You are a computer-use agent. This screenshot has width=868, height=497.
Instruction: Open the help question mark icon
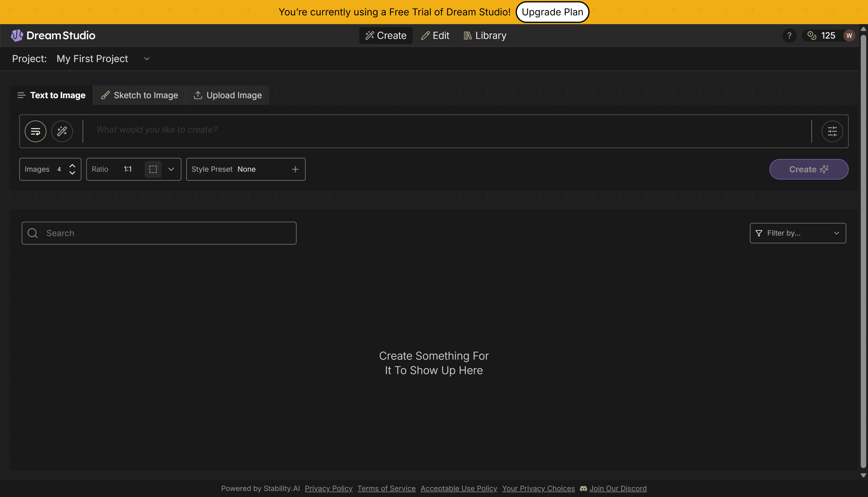789,35
